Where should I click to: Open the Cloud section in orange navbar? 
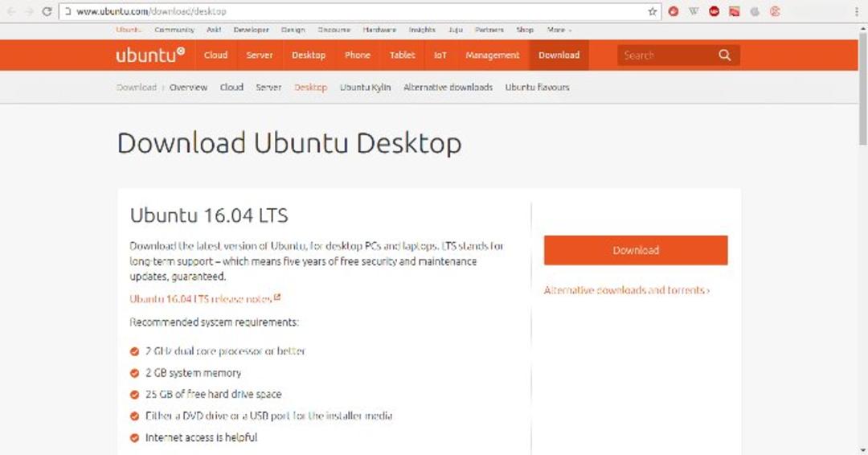click(215, 55)
